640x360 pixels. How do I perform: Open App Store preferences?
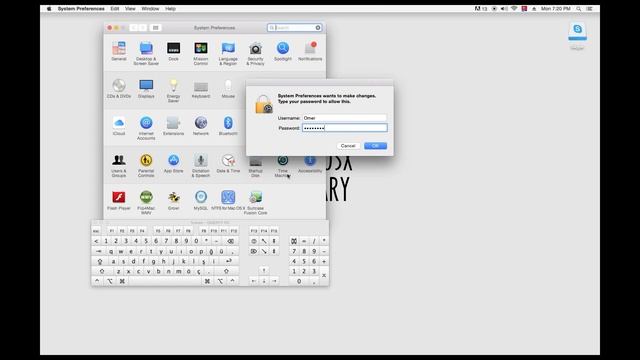tap(173, 163)
